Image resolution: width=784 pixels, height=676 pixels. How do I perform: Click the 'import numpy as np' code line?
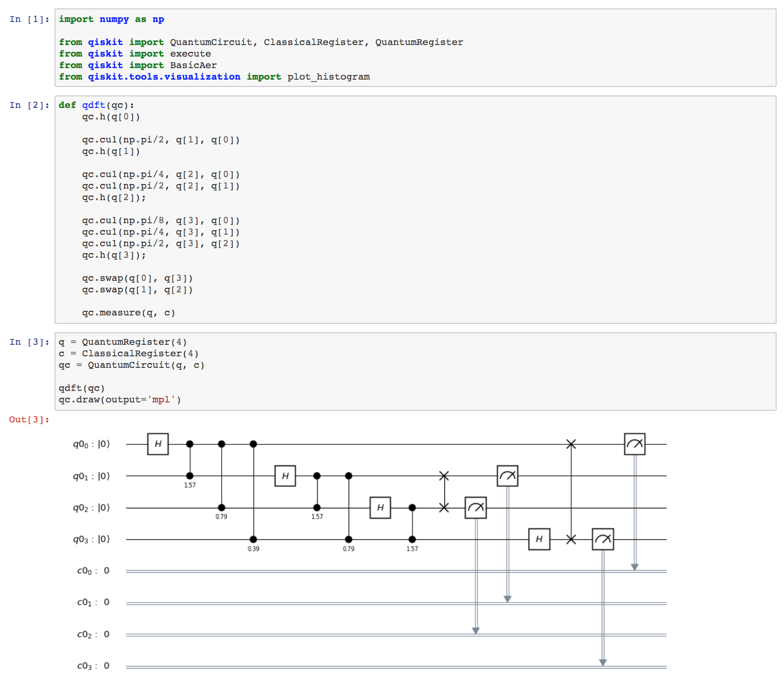tap(112, 19)
